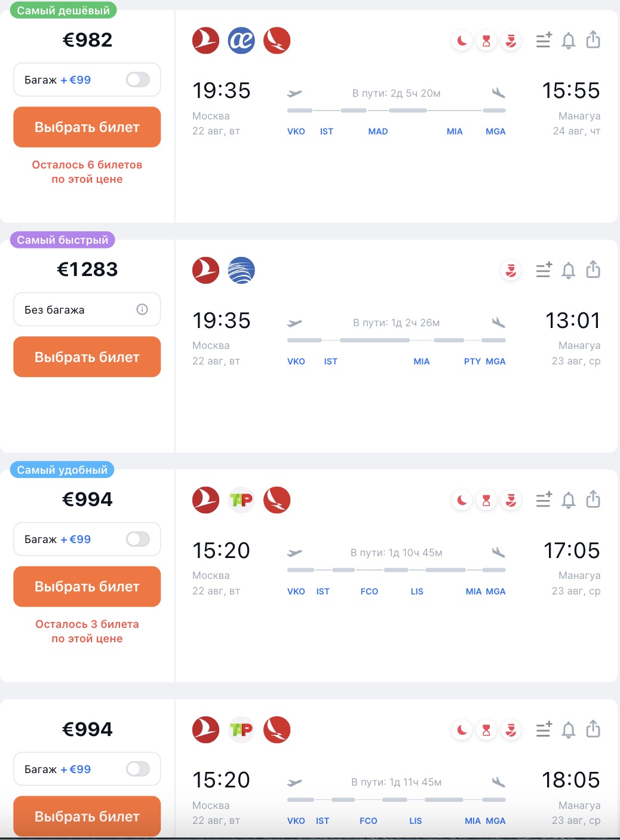Click the Aegean Airlines logo in first result
Image resolution: width=620 pixels, height=840 pixels.
pos(241,41)
